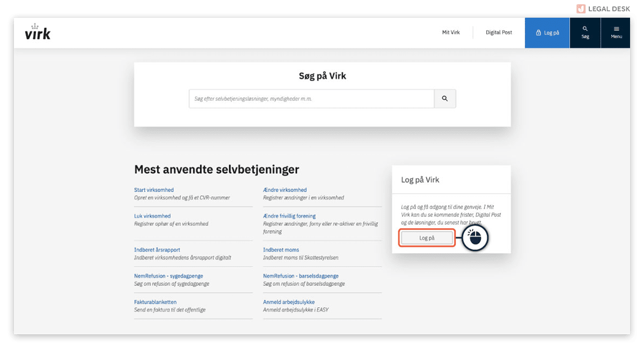Open NemRefusion - sygedagpenge link
The width and height of the screenshot is (644, 352).
point(169,276)
